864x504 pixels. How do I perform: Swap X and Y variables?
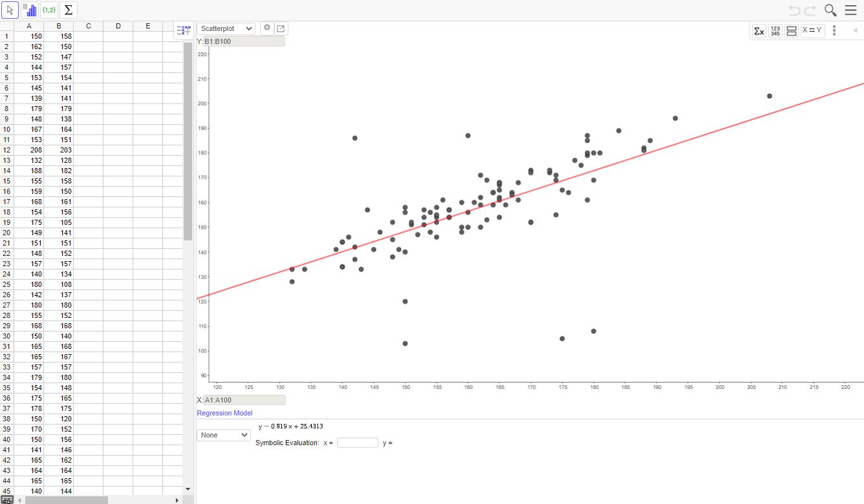[x=812, y=30]
